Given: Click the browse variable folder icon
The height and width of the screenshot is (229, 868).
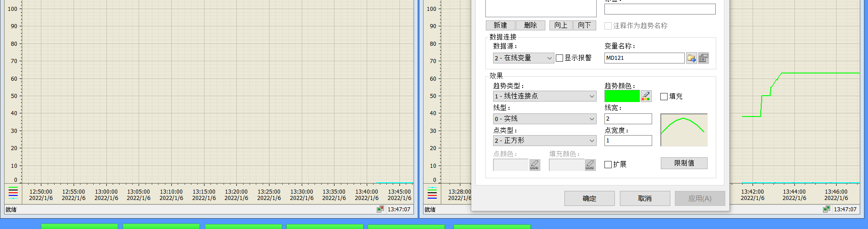Looking at the screenshot, I should (691, 58).
